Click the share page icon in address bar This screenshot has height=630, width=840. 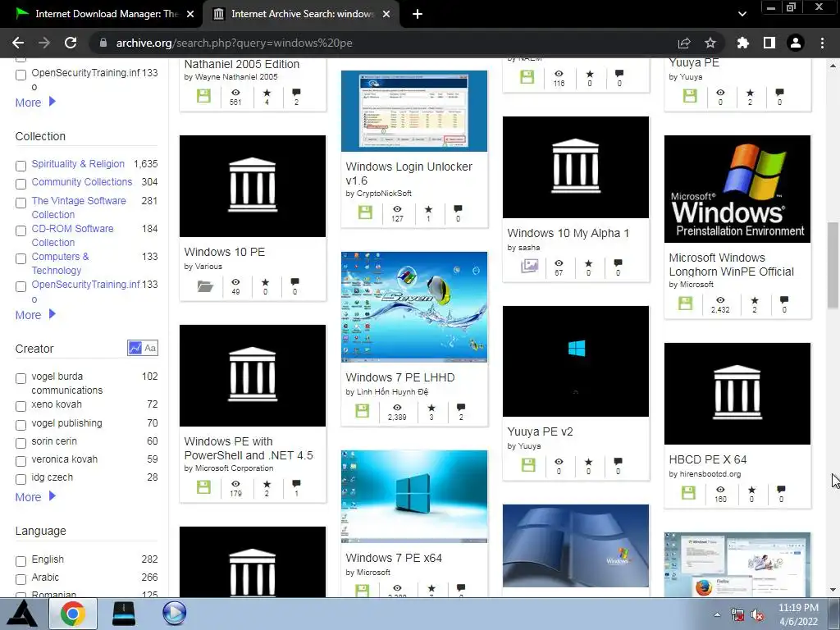click(x=684, y=43)
